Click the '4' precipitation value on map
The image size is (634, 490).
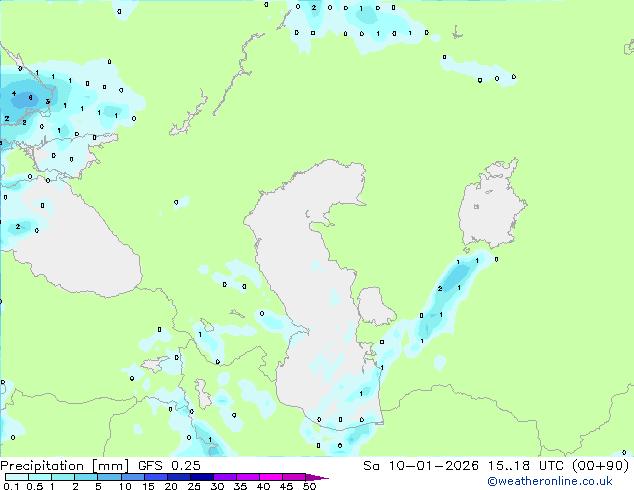(14, 94)
